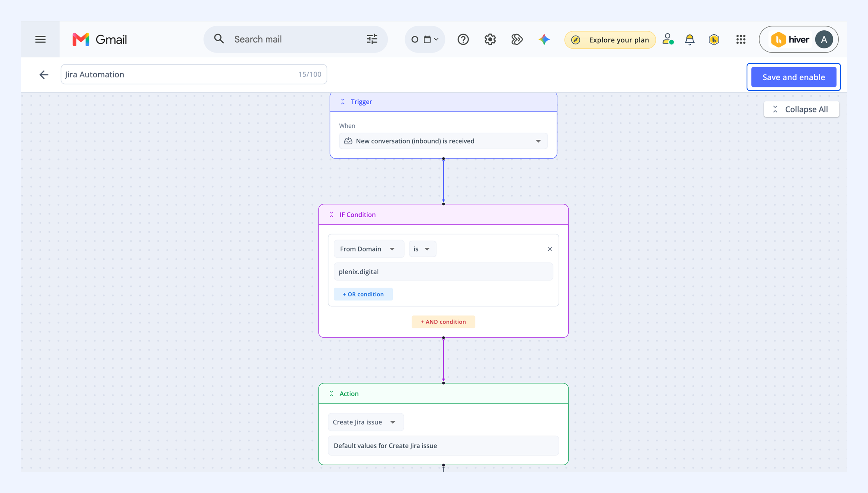The height and width of the screenshot is (493, 868).
Task: Open the From Domain dropdown
Action: coord(369,249)
